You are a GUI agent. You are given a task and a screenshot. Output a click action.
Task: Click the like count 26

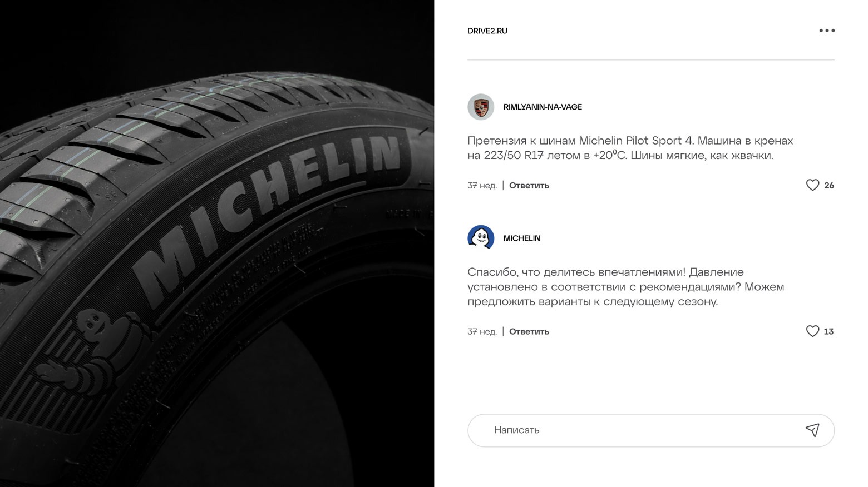point(829,186)
